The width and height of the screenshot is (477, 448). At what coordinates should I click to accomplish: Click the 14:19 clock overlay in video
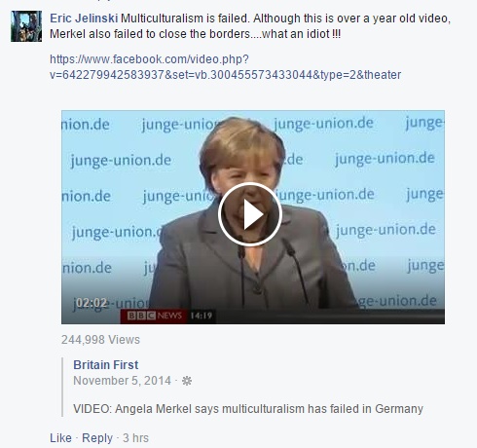[201, 316]
